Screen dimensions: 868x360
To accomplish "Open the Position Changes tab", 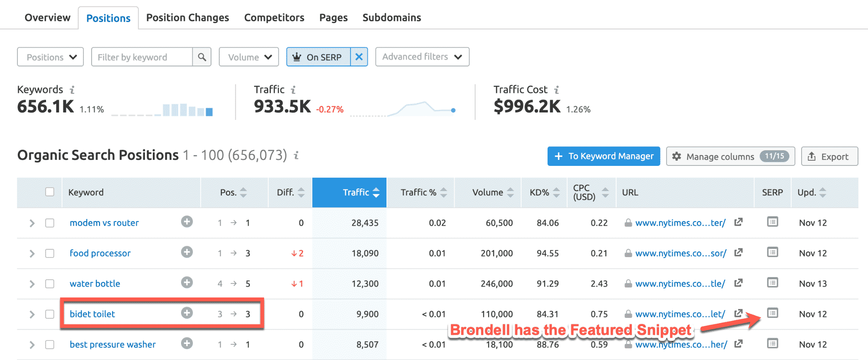I will coord(187,18).
